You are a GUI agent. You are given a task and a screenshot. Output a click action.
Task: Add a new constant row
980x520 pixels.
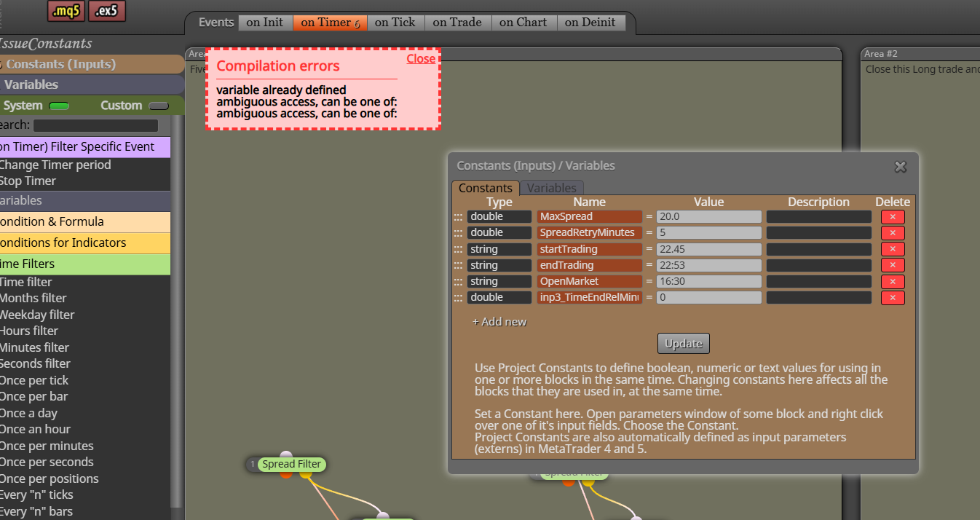click(499, 322)
